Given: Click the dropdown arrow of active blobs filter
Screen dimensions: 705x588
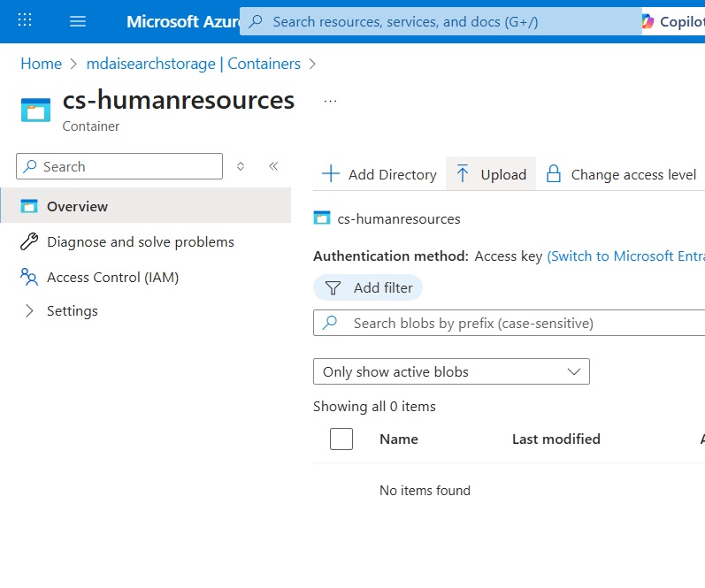Looking at the screenshot, I should click(574, 371).
